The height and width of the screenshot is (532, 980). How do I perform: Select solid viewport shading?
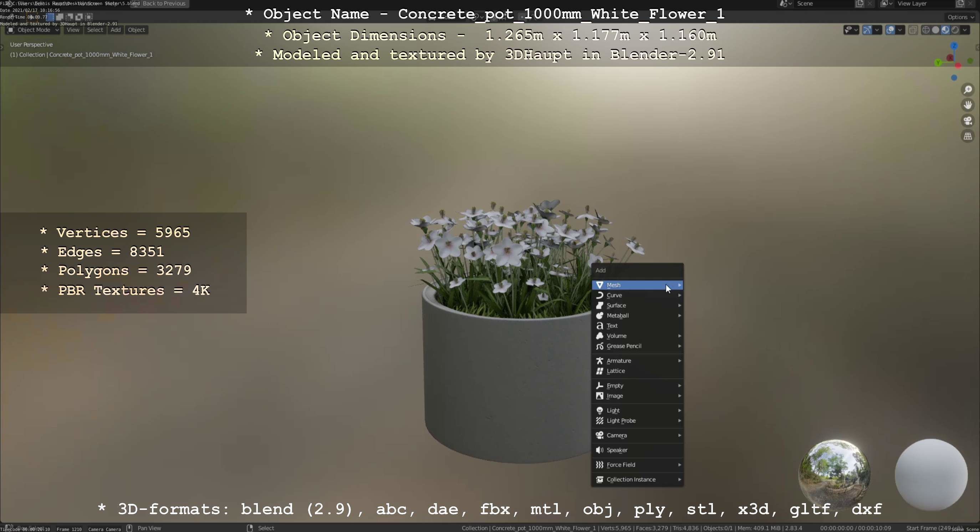935,30
